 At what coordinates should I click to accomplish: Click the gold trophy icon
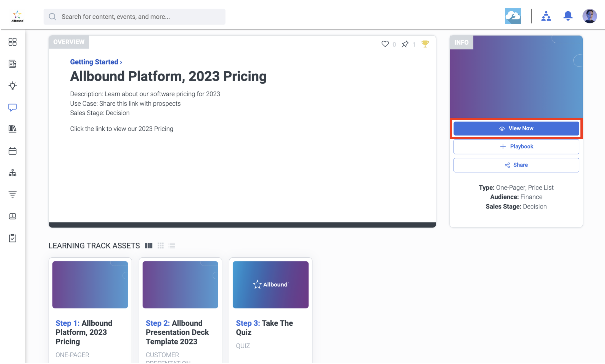click(425, 44)
